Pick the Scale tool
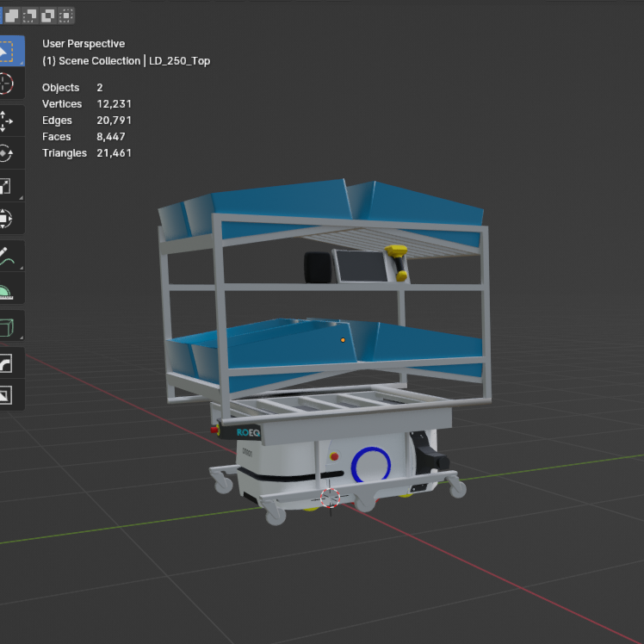This screenshot has width=644, height=644. (x=6, y=186)
